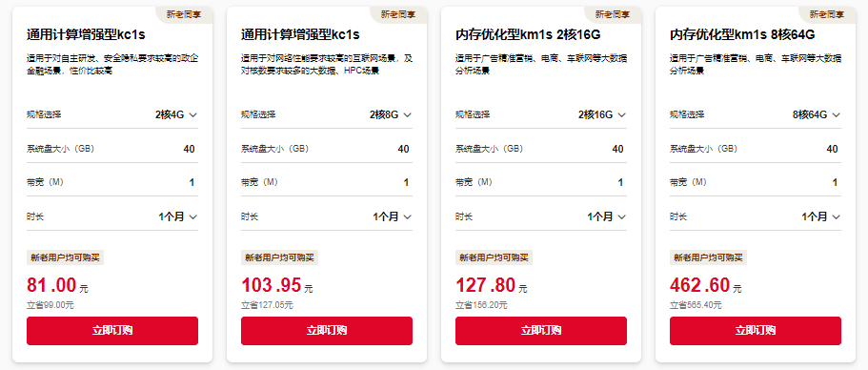Order the 81.00元 kc1s plan
The height and width of the screenshot is (370, 868).
point(112,331)
